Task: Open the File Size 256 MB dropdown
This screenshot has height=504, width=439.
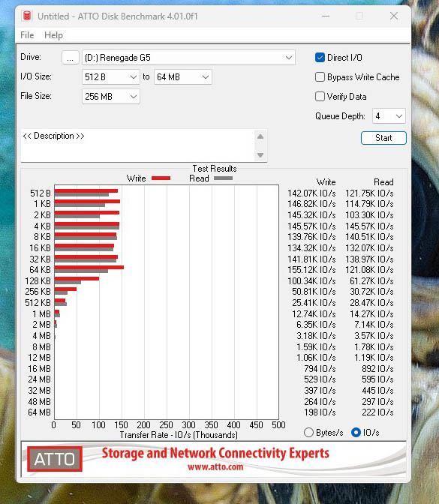Action: point(110,97)
